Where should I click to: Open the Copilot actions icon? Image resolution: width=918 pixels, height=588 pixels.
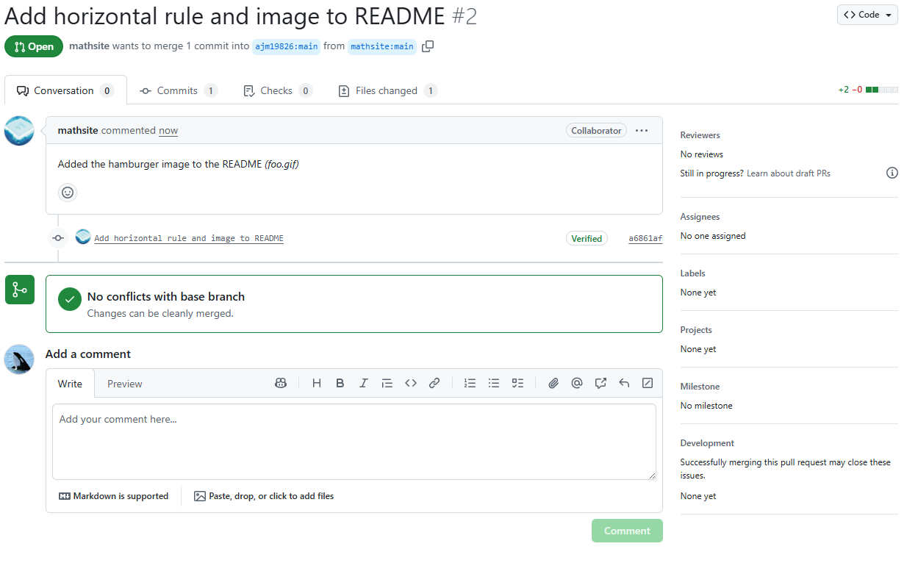[x=280, y=383]
